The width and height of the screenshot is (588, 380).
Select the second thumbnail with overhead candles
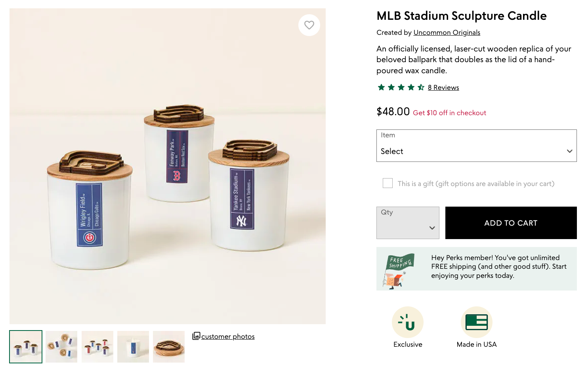(61, 347)
